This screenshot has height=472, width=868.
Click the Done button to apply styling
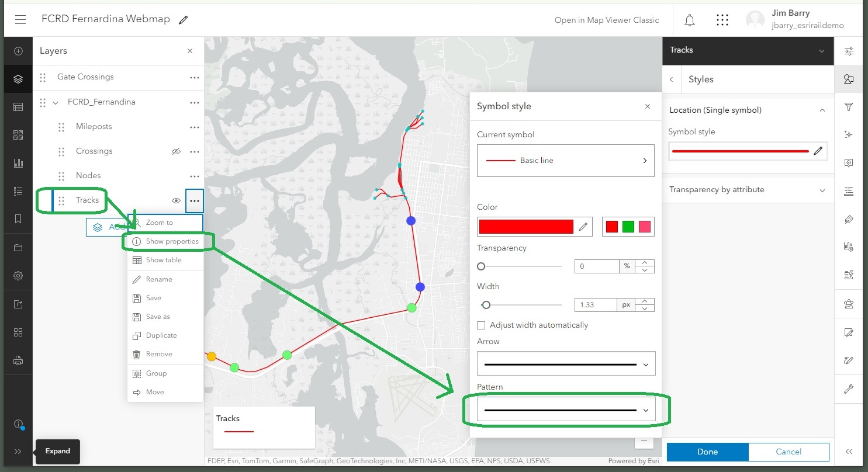pos(707,452)
